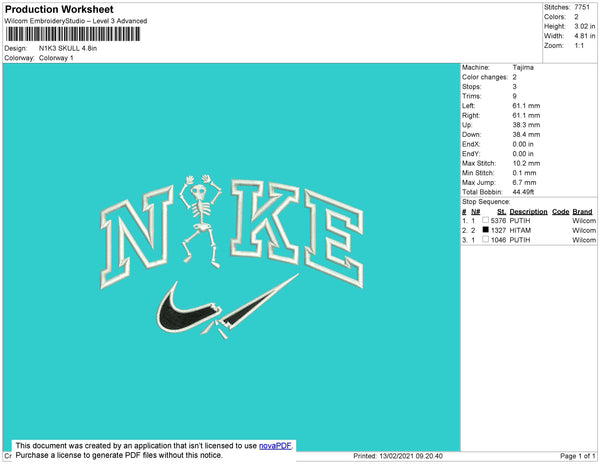600x464 pixels.
Task: Click the Machine value Tajima
Action: 522,68
